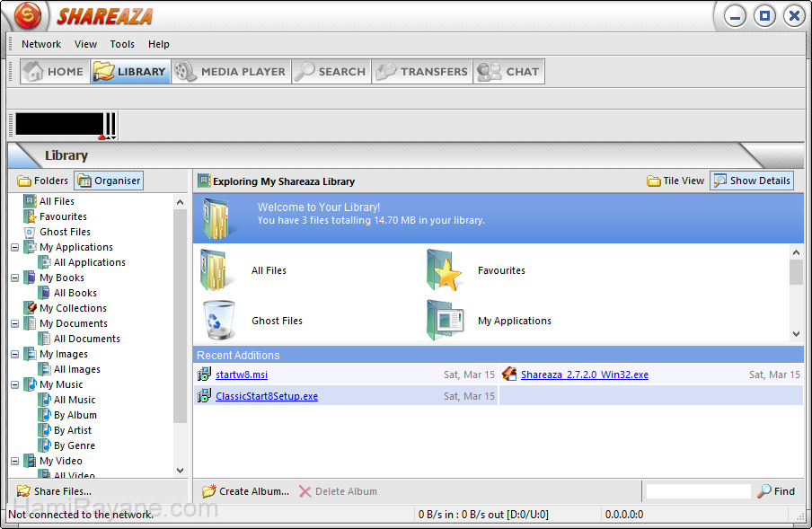Click the All Books tree icon
The width and height of the screenshot is (812, 529).
[x=45, y=293]
